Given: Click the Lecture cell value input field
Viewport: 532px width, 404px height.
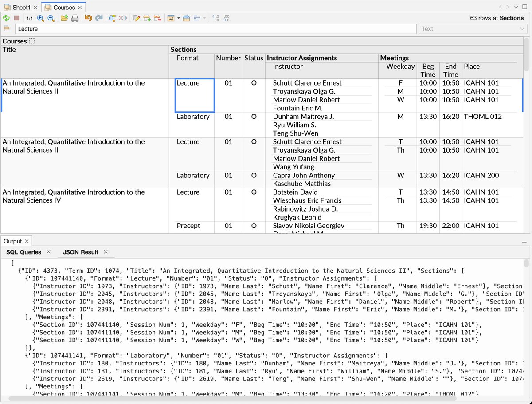Looking at the screenshot, I should pos(216,29).
